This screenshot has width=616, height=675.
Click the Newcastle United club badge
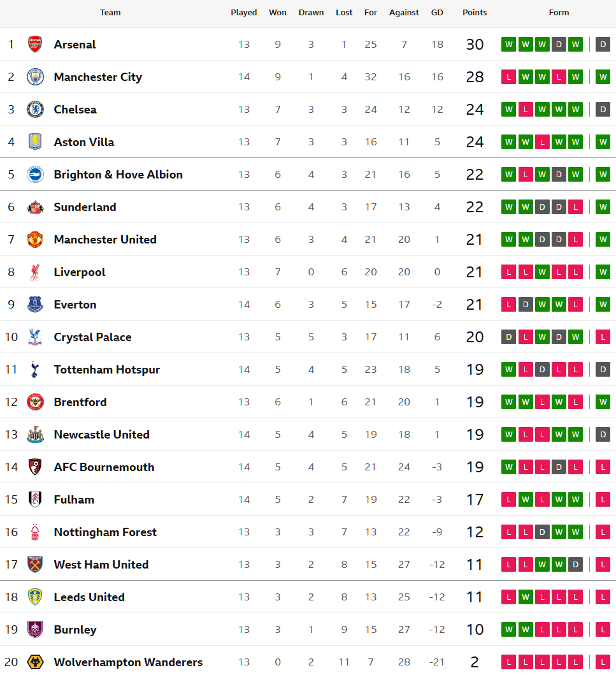point(35,435)
